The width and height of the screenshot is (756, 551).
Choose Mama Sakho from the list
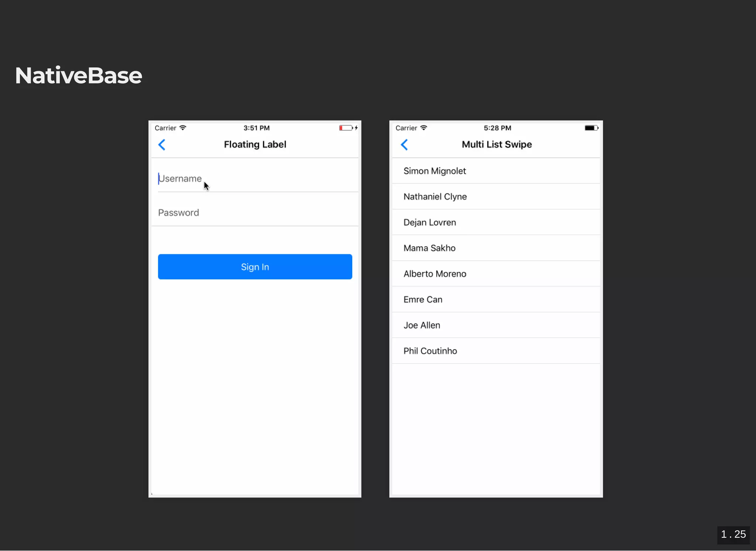[496, 248]
